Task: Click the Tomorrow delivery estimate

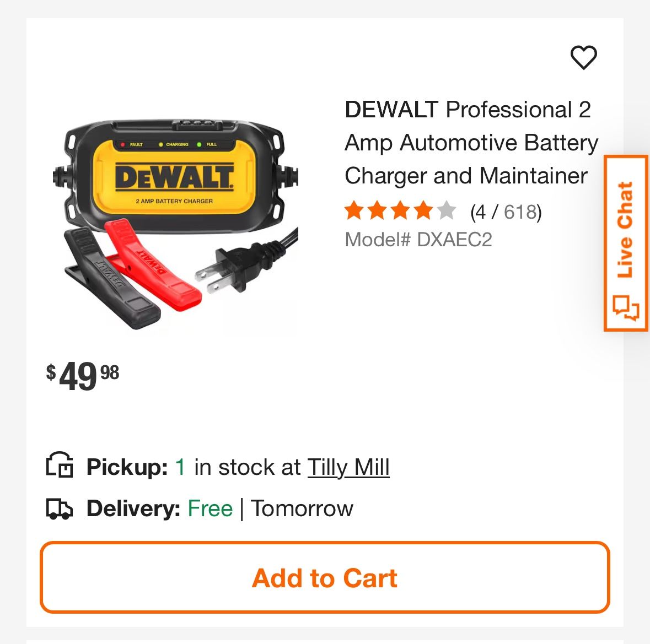Action: point(302,508)
